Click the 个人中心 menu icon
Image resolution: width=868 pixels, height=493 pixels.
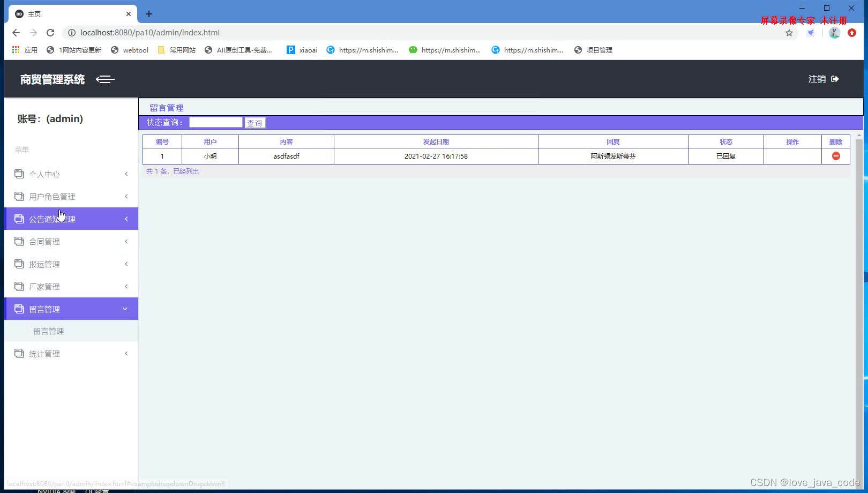click(19, 174)
